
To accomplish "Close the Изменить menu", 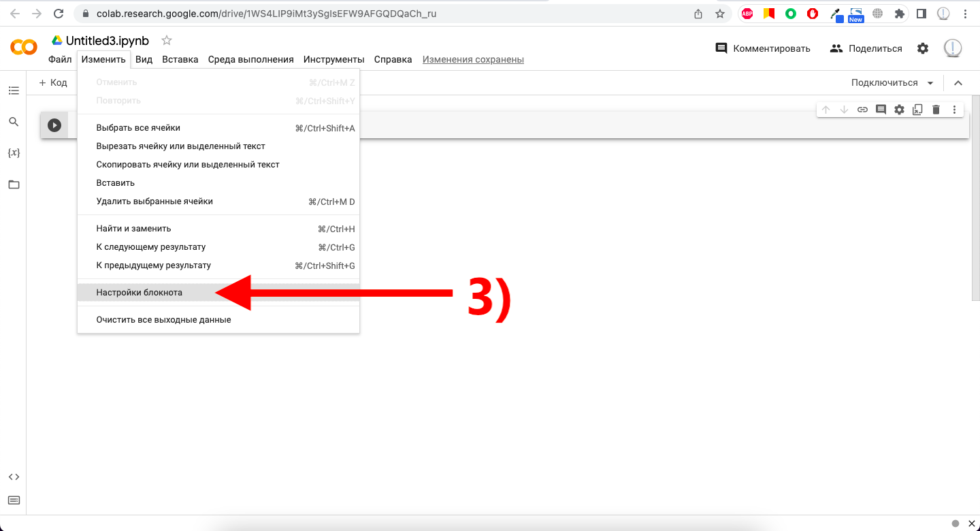I will [x=103, y=59].
